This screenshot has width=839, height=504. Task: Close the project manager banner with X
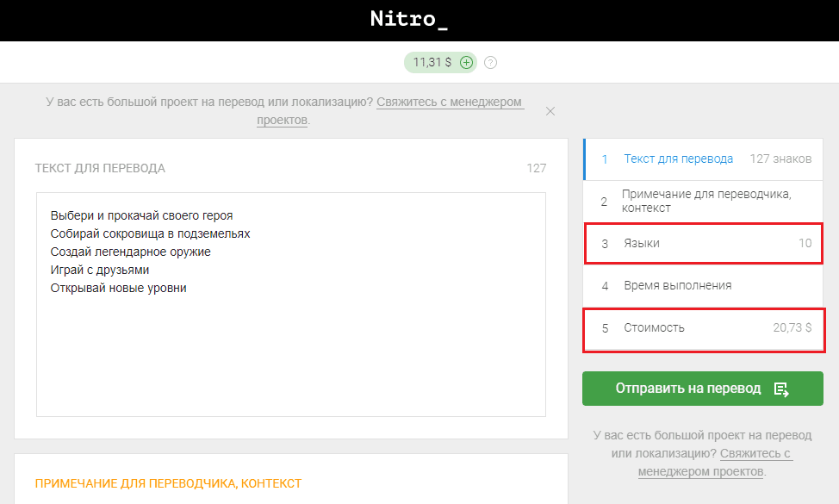point(550,111)
